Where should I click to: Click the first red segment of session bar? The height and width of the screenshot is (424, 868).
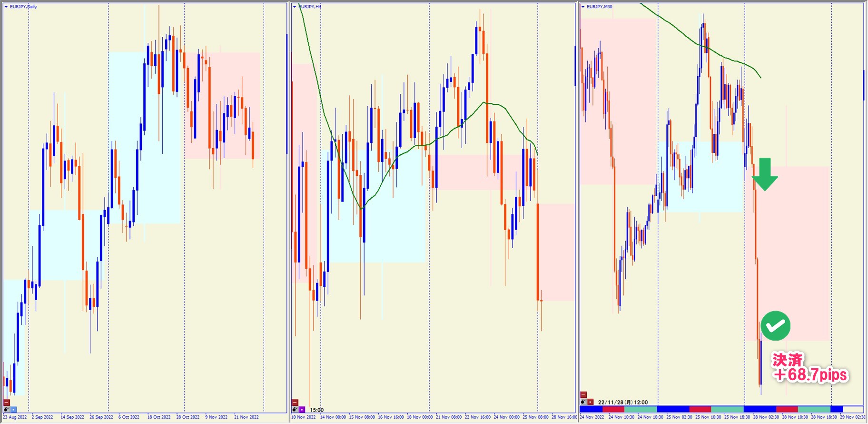[x=613, y=409]
